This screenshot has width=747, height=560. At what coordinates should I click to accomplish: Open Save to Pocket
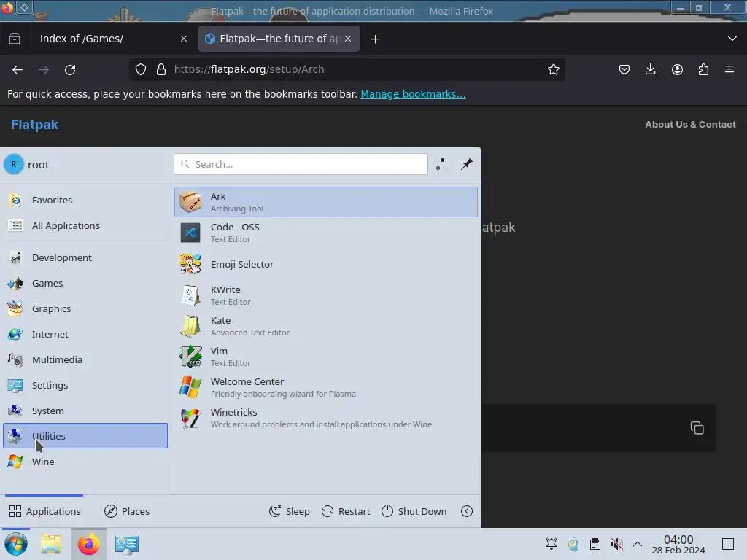[624, 69]
